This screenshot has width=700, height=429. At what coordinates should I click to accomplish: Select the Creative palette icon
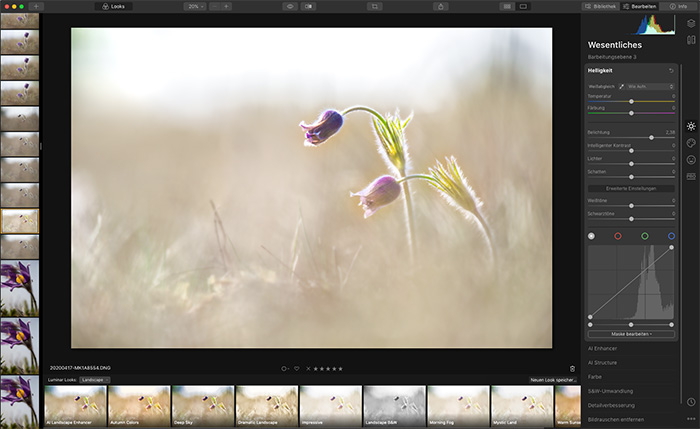pyautogui.click(x=691, y=143)
